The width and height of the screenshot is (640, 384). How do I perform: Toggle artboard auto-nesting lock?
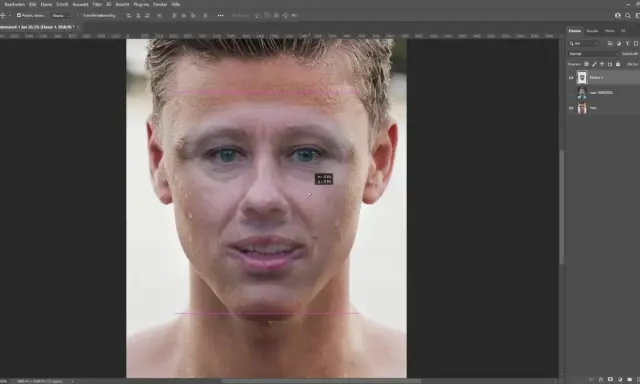click(610, 64)
